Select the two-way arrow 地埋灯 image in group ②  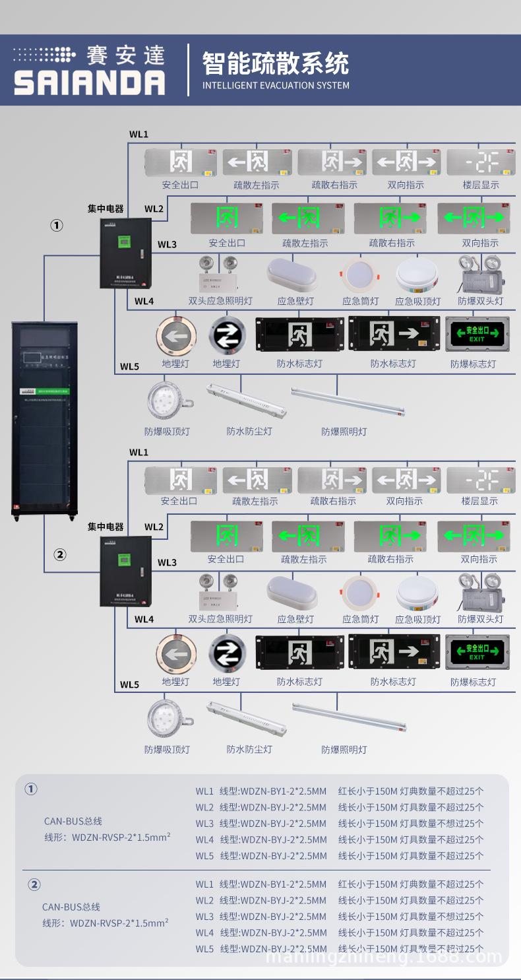coord(227,654)
